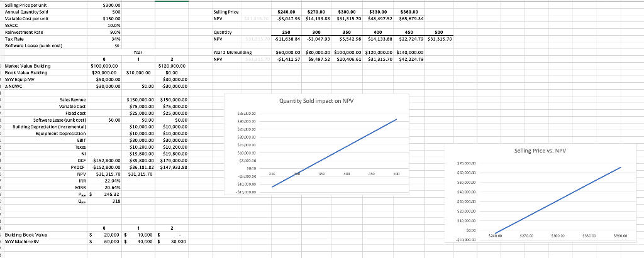
Task: Click the 'Year 2 MV Building' table label
Action: tap(233, 53)
